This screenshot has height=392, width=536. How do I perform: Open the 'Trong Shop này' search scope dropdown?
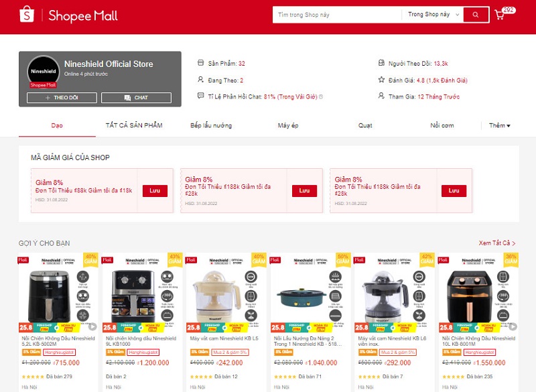[433, 15]
